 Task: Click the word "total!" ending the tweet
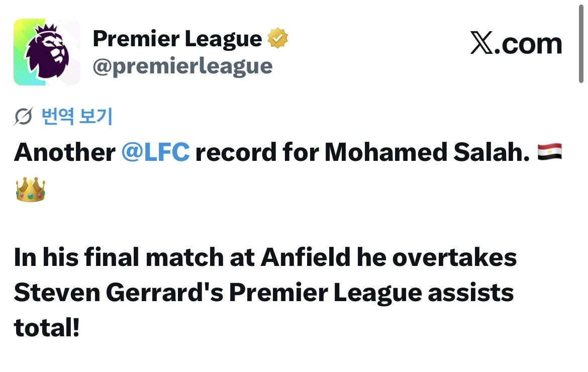click(47, 328)
